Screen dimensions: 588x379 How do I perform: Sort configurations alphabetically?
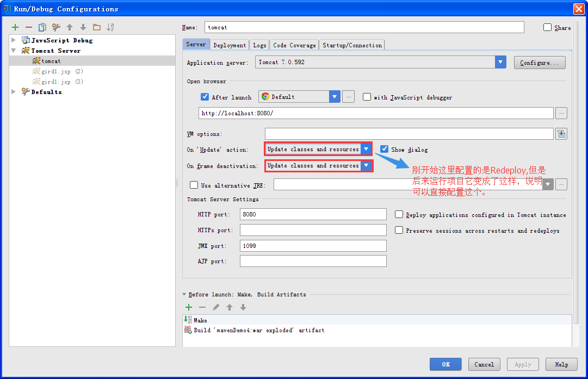(110, 27)
